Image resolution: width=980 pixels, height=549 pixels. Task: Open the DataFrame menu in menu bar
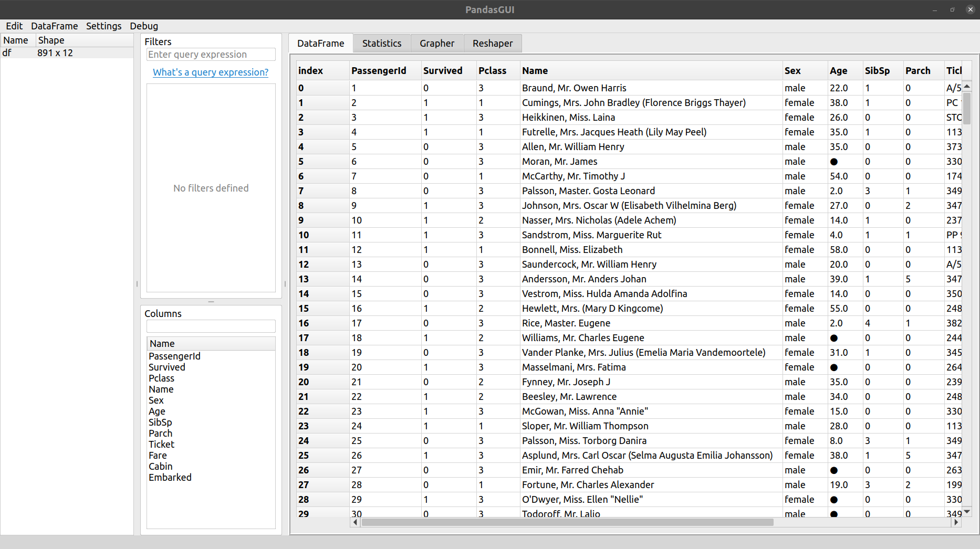pos(54,26)
